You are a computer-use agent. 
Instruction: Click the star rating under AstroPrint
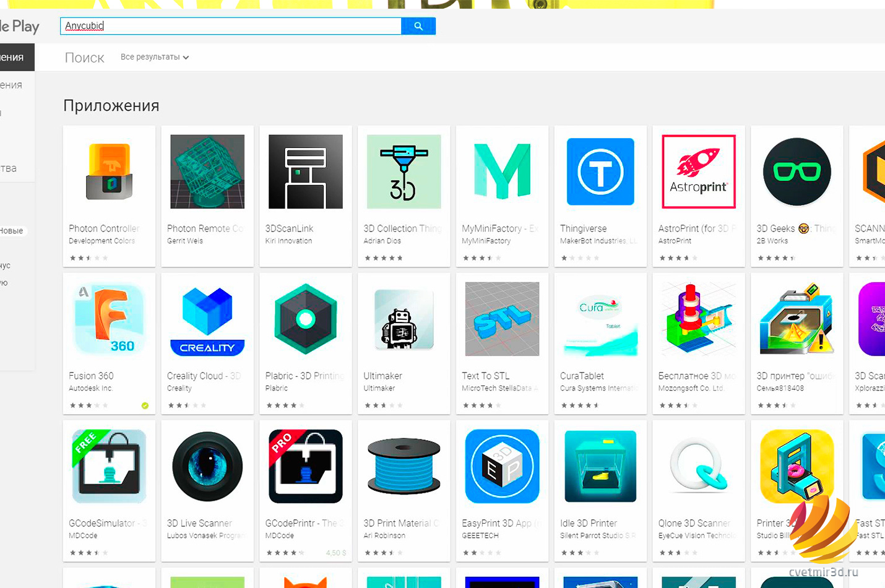point(678,258)
